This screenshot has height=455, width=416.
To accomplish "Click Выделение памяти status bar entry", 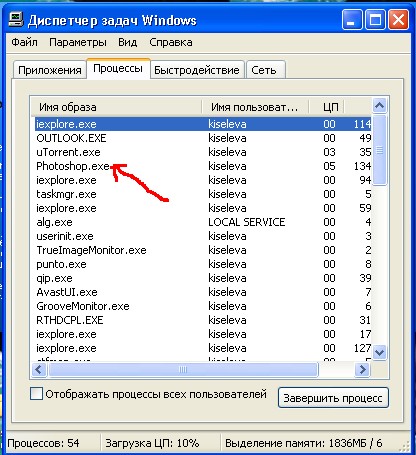I will tap(304, 443).
